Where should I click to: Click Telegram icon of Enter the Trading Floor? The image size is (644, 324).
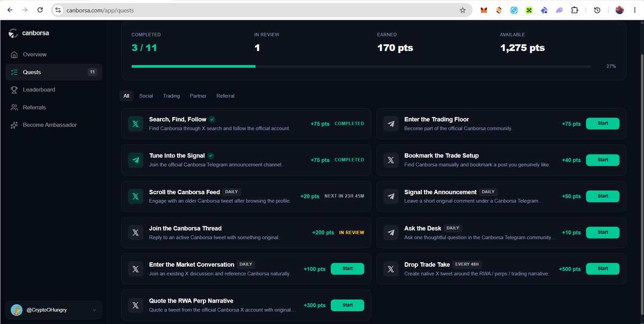pos(391,123)
